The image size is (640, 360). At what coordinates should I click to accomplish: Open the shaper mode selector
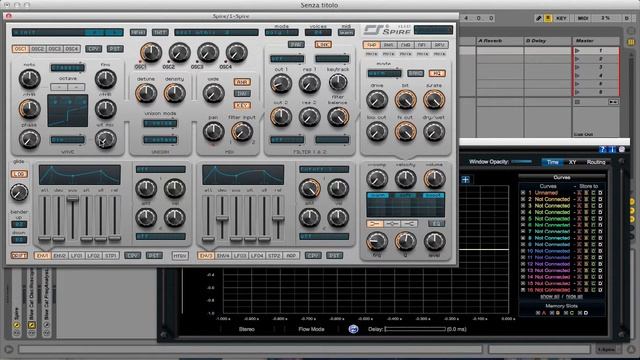point(384,73)
